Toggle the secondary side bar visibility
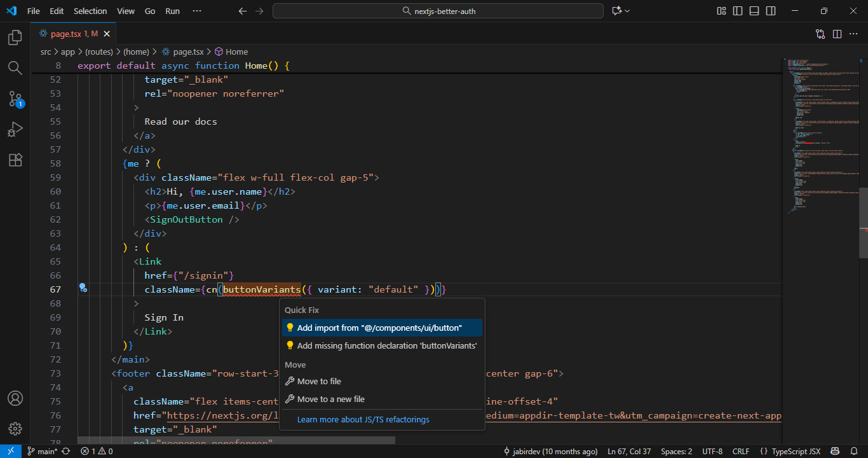The width and height of the screenshot is (868, 458). click(x=770, y=11)
